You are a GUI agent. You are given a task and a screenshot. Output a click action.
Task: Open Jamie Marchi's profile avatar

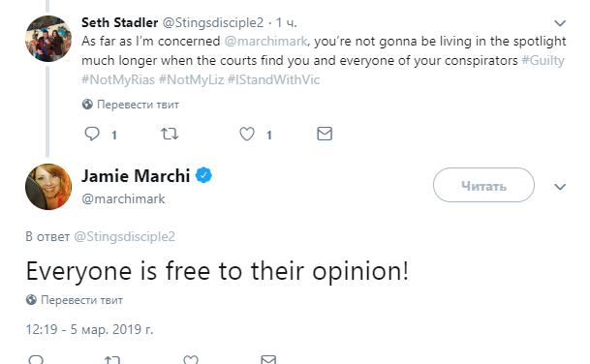coord(48,187)
